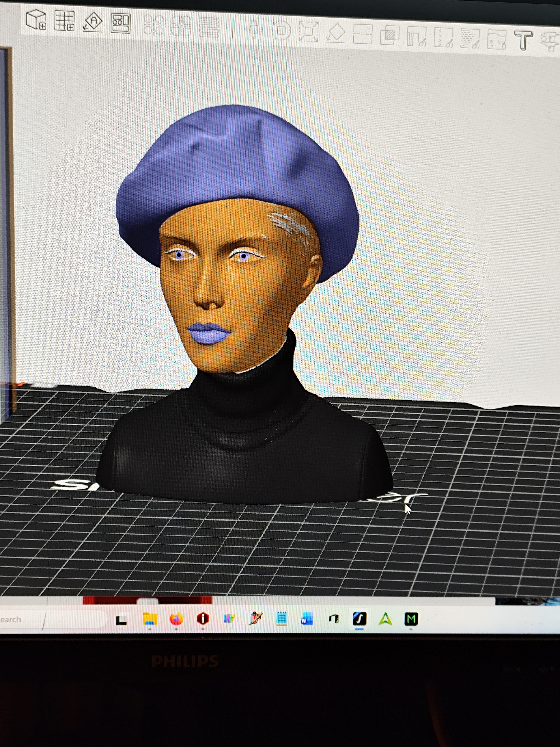
Task: Click the Split to Objects icon
Action: click(154, 25)
